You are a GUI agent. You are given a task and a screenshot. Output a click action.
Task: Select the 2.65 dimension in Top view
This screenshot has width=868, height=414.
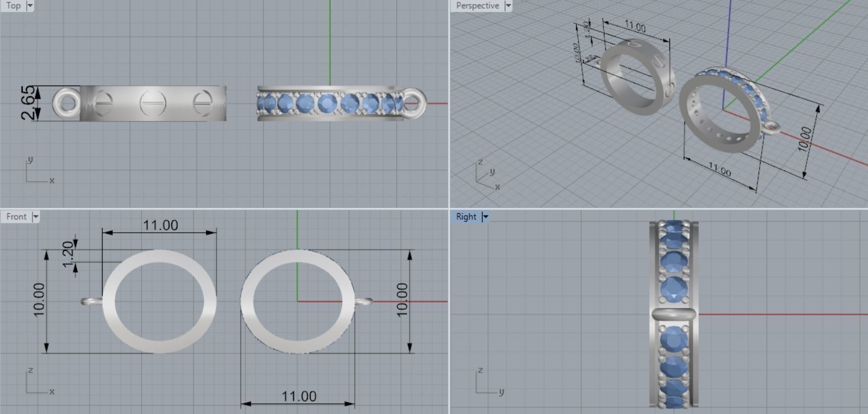[28, 103]
